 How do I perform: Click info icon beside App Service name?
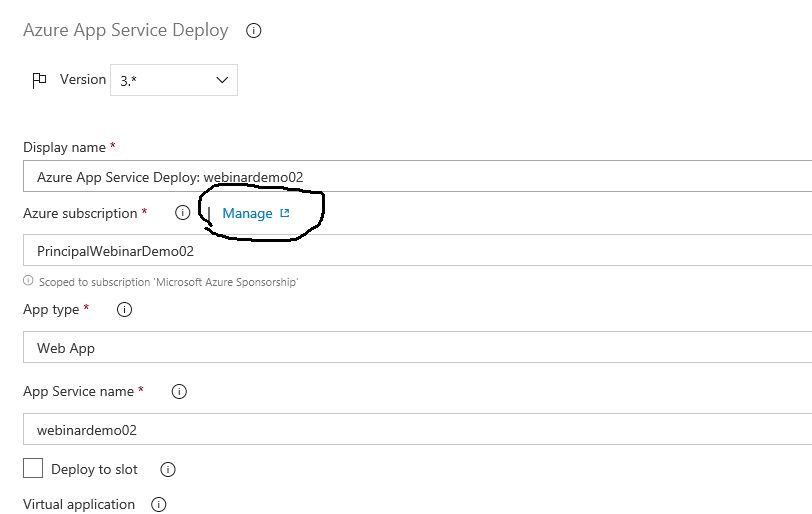179,391
